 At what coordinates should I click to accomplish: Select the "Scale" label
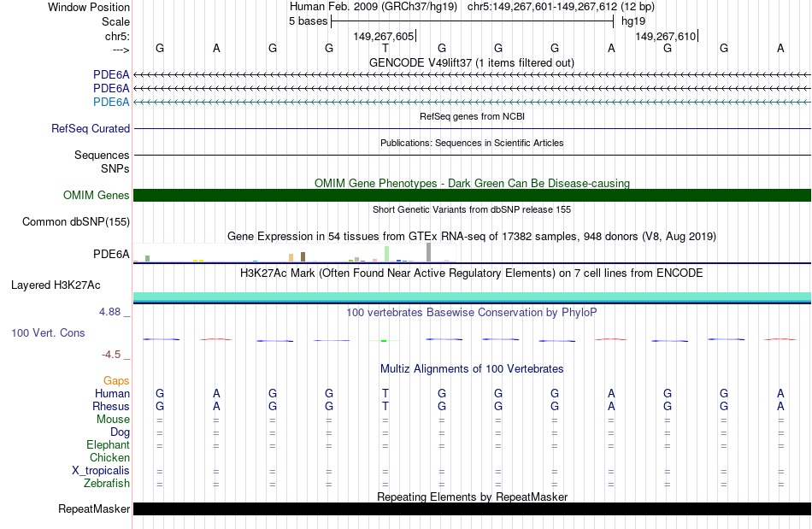click(x=115, y=21)
